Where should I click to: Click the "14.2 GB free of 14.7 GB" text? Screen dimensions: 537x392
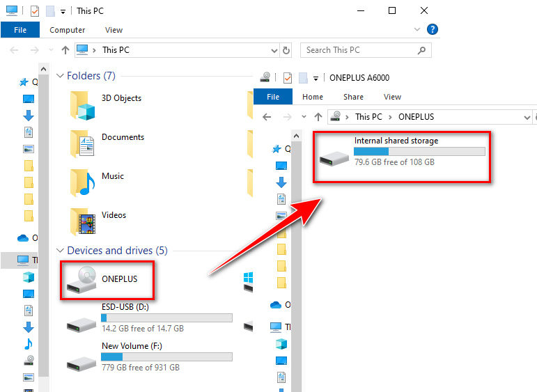[x=143, y=329]
